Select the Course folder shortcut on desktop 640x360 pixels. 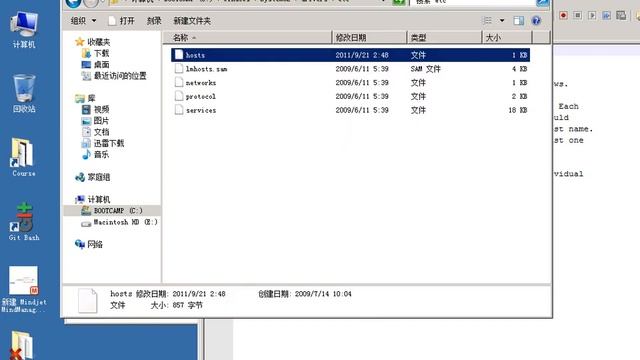[23, 158]
